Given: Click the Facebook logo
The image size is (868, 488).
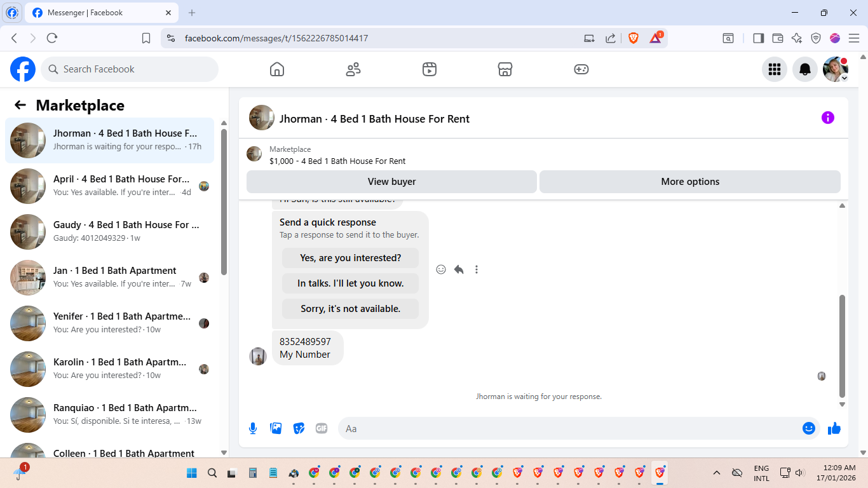Looking at the screenshot, I should 23,69.
